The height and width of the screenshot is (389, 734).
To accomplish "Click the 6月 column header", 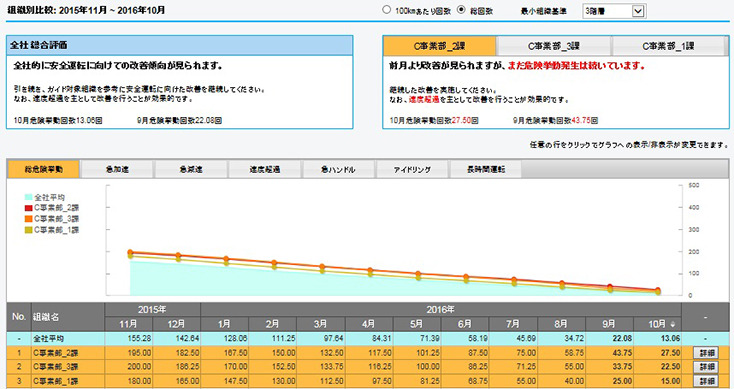I will (465, 324).
